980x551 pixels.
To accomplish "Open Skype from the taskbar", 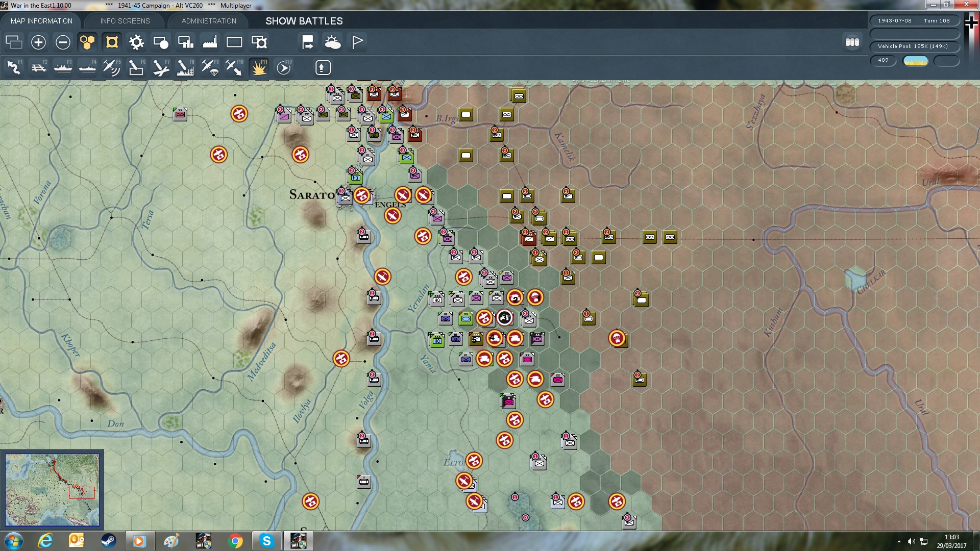I will [x=266, y=541].
